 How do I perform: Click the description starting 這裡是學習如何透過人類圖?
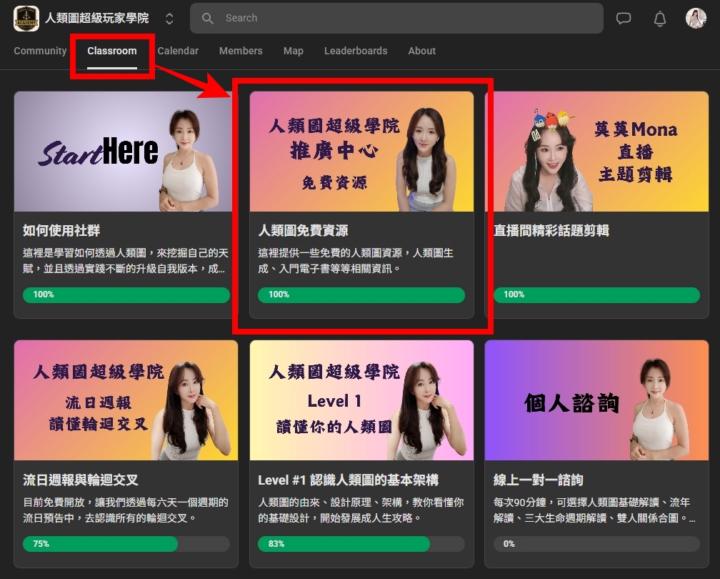pos(125,261)
